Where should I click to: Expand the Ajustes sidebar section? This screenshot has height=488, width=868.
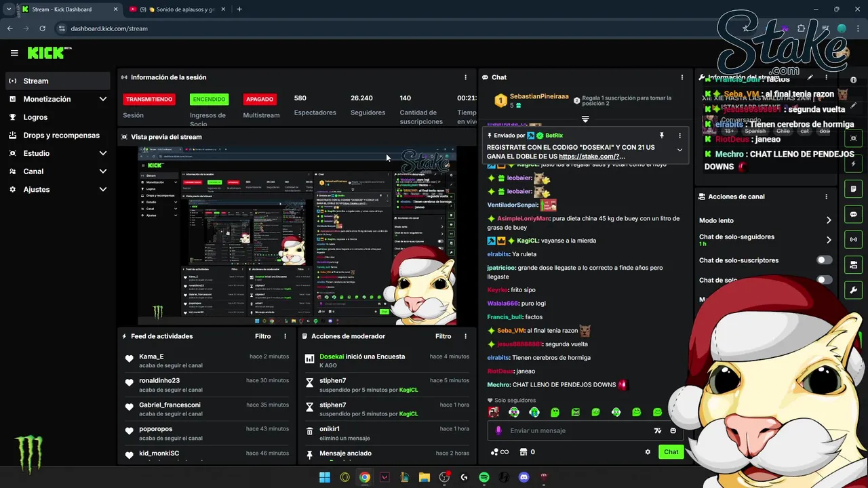click(x=58, y=189)
